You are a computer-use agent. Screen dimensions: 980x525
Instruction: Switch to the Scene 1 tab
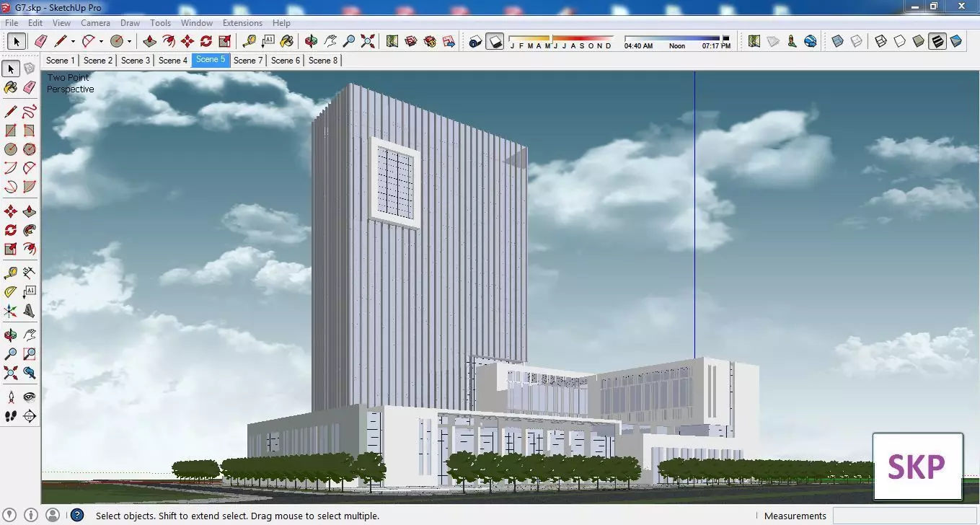(60, 61)
